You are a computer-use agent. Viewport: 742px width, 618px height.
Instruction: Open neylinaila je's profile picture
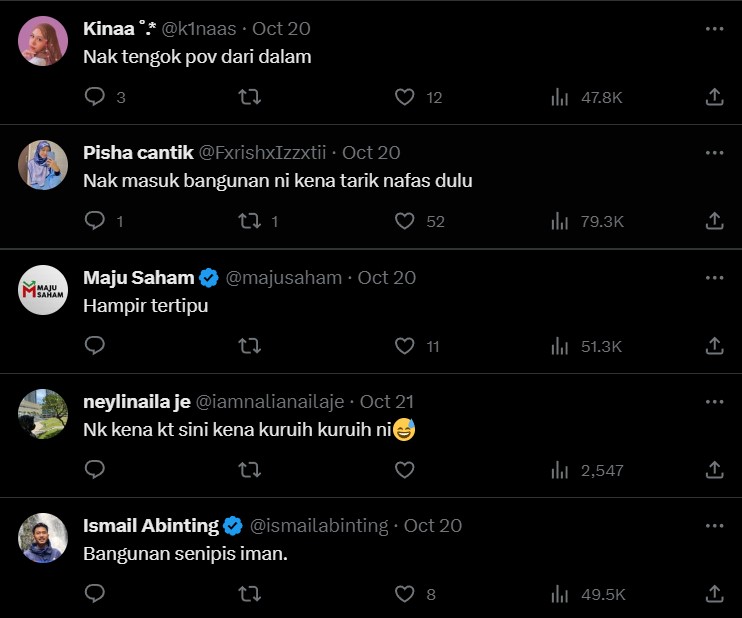pyautogui.click(x=43, y=413)
